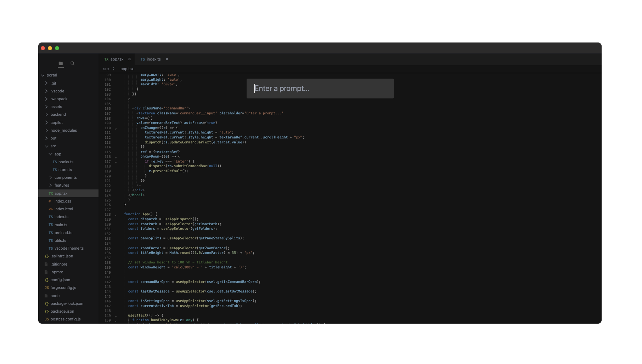
Task: Expand the backend folder
Action: [46, 114]
